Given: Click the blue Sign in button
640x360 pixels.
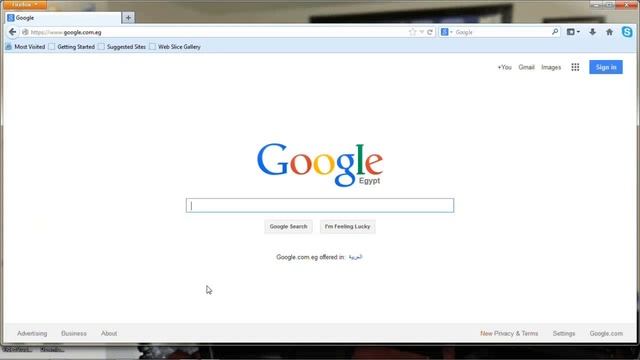Looking at the screenshot, I should (x=606, y=67).
